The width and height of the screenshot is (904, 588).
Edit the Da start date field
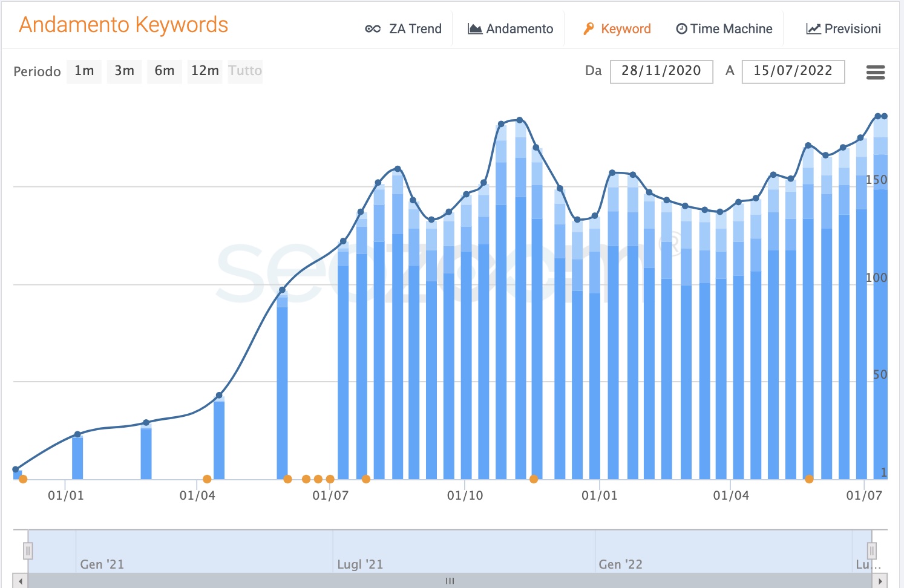pos(661,71)
